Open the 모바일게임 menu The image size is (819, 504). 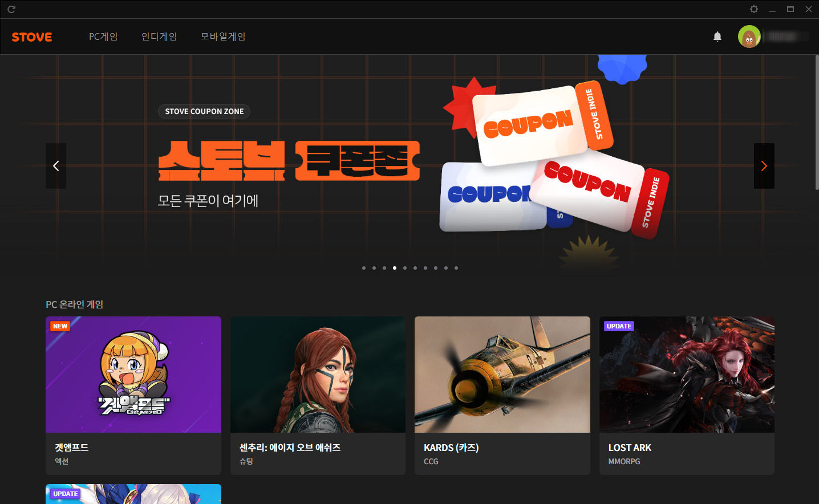pyautogui.click(x=223, y=36)
